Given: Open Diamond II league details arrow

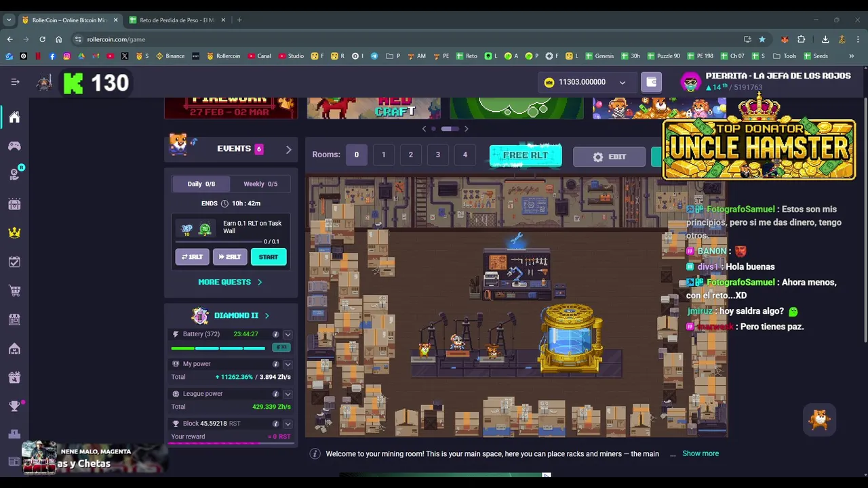Looking at the screenshot, I should pyautogui.click(x=267, y=316).
